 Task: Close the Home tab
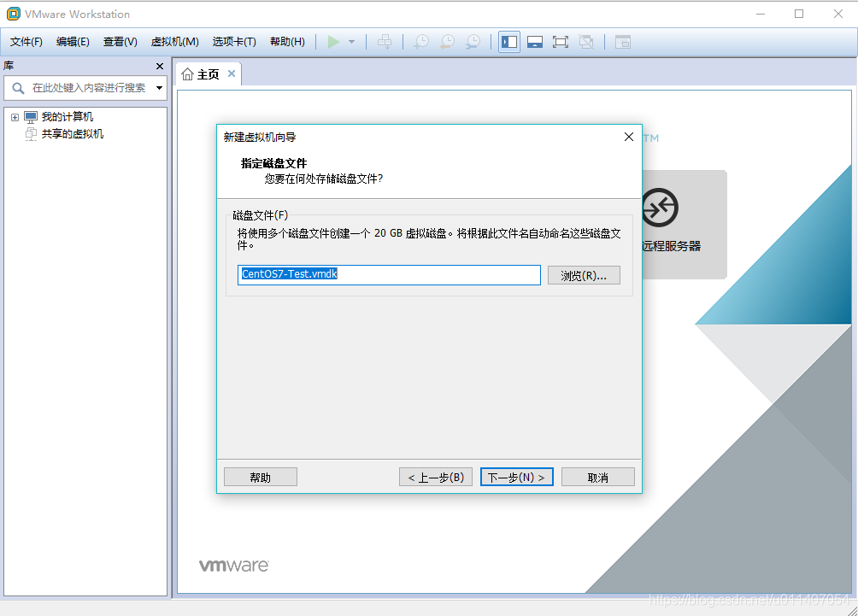coord(232,73)
